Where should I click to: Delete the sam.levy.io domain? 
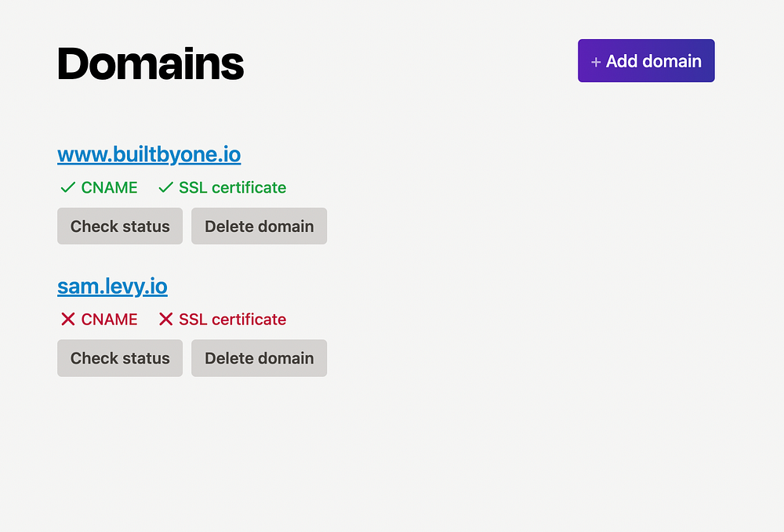[259, 358]
